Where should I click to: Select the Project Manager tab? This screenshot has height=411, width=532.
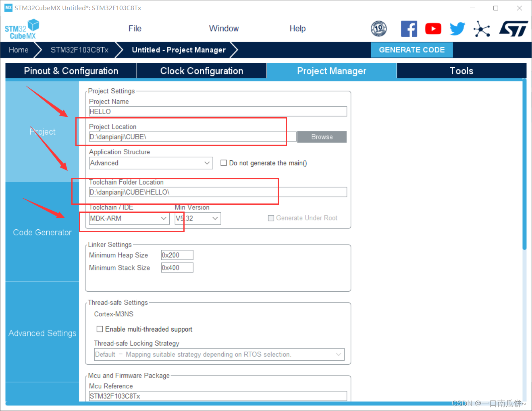[332, 71]
